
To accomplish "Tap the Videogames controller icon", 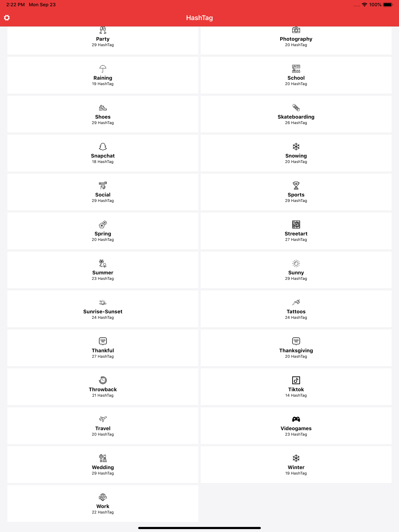I will (x=296, y=419).
